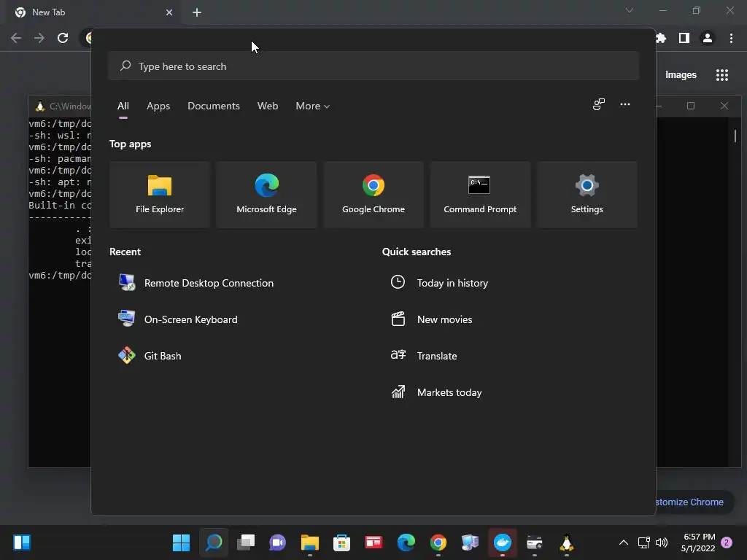The height and width of the screenshot is (560, 747).
Task: Close the New Tab tab
Action: tap(169, 12)
